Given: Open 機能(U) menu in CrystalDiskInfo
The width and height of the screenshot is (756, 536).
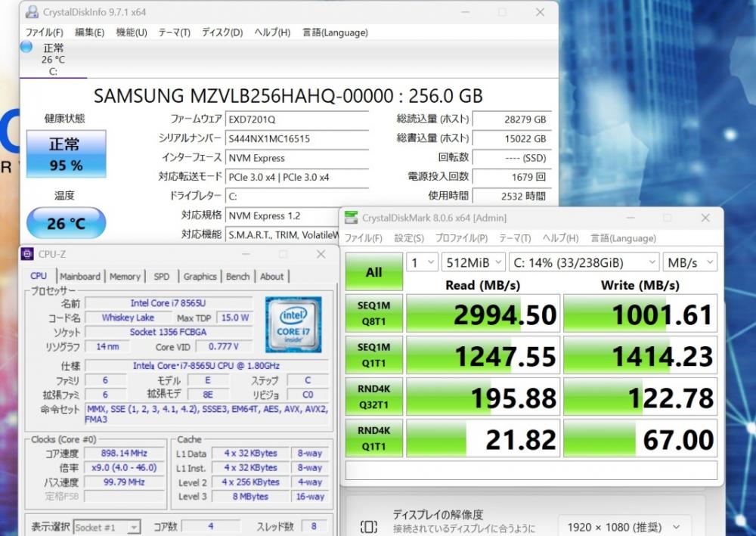Looking at the screenshot, I should [131, 33].
